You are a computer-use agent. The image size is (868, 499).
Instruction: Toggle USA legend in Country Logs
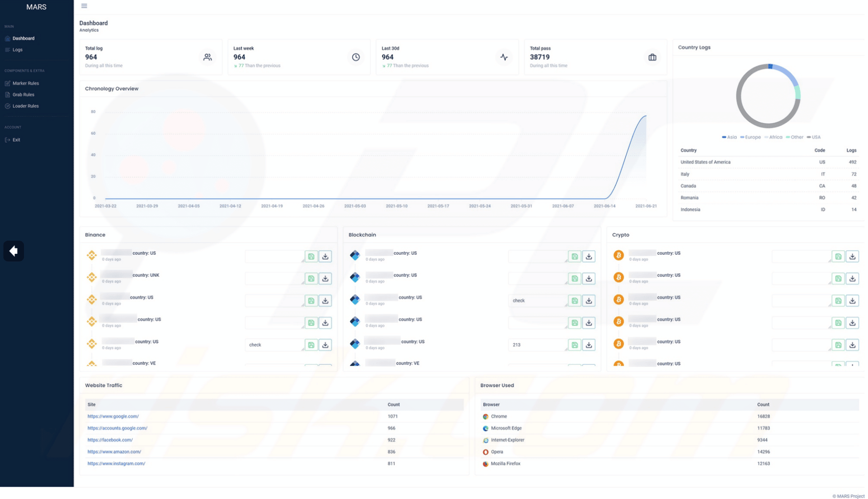click(x=813, y=137)
